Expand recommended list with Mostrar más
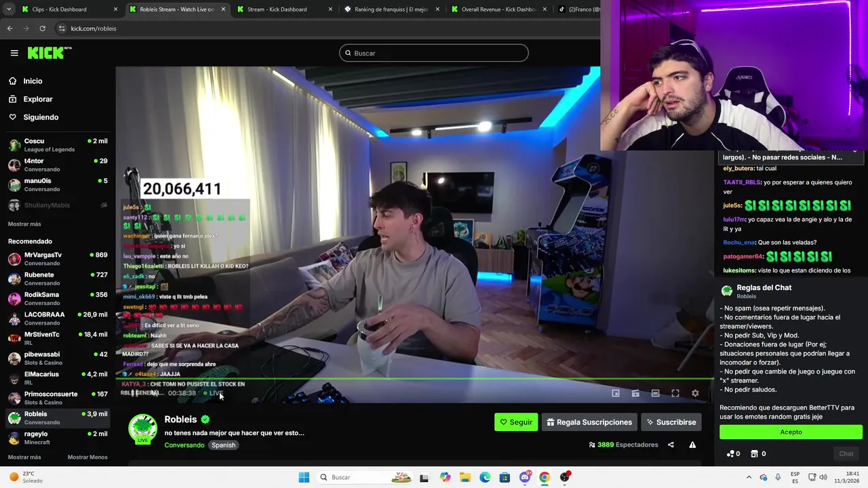The image size is (868, 488). (24, 457)
